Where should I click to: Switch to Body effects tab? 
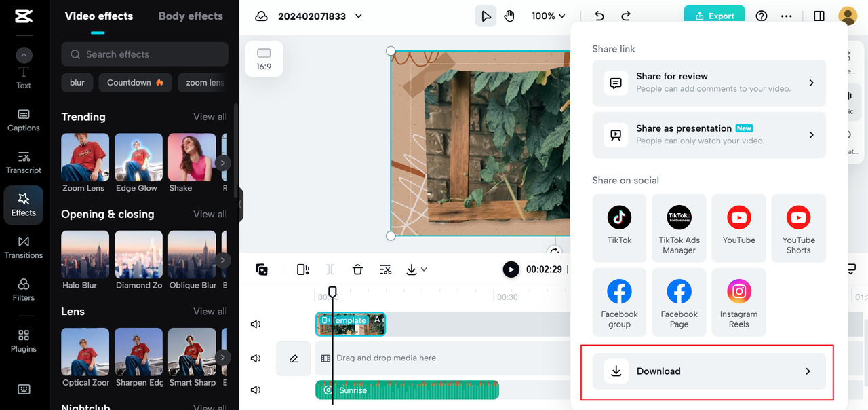(x=191, y=16)
